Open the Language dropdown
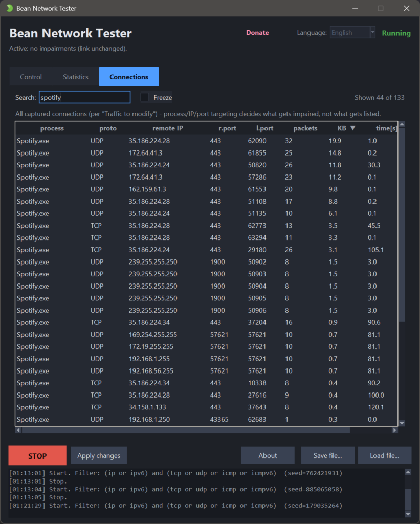Viewport: 420px width, 524px height. pos(352,32)
